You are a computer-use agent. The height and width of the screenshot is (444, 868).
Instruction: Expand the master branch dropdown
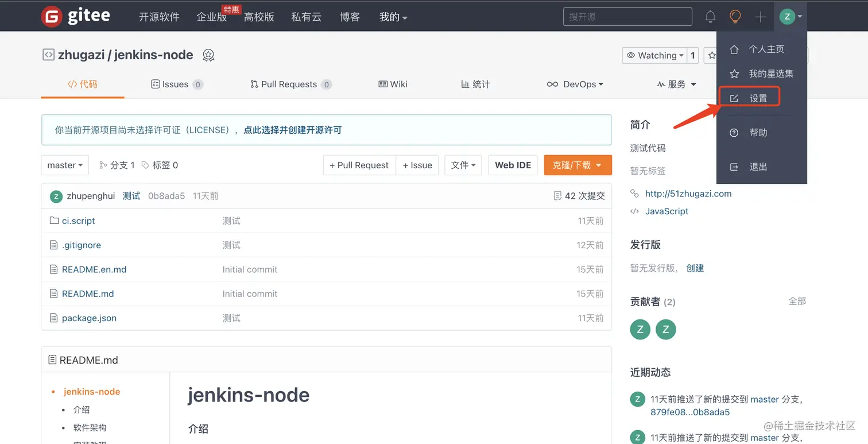click(65, 165)
